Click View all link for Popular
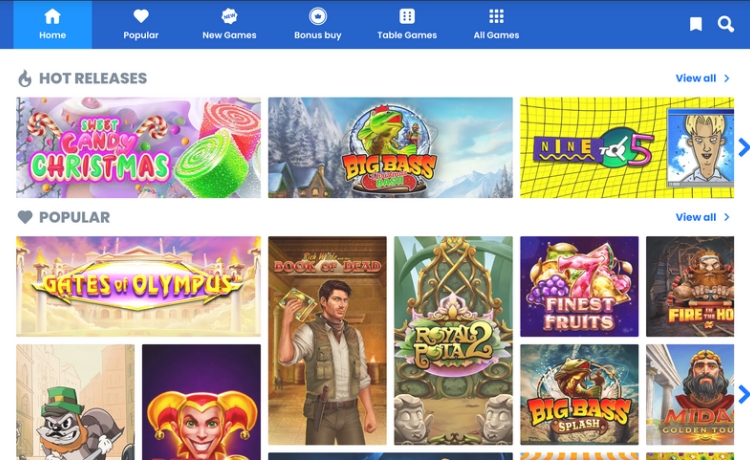Screen dimensions: 750x460 (696, 217)
